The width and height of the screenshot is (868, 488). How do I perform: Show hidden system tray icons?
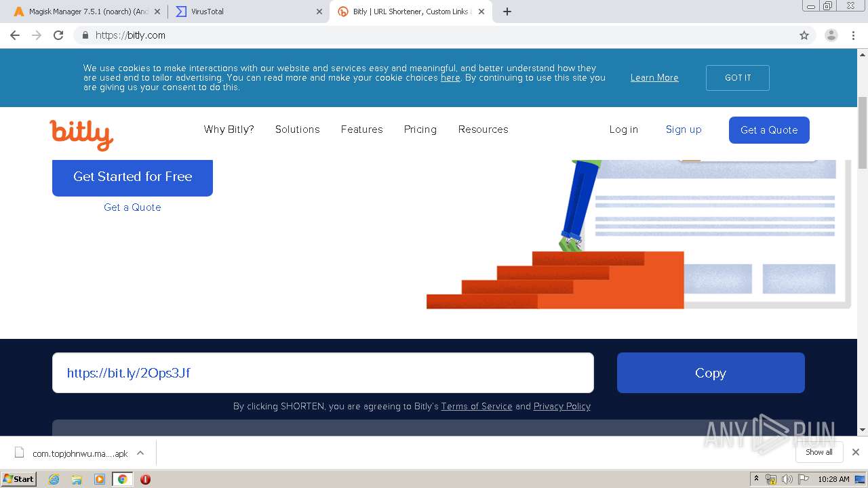(x=756, y=479)
